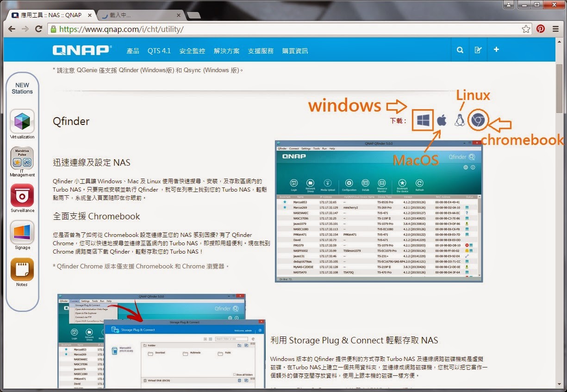Open a new browser tab
This screenshot has height=392, width=567.
(x=193, y=15)
